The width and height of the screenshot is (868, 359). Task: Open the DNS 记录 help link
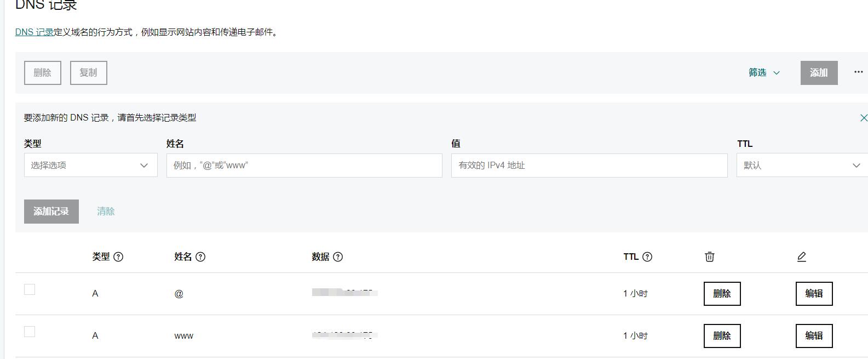coord(34,32)
